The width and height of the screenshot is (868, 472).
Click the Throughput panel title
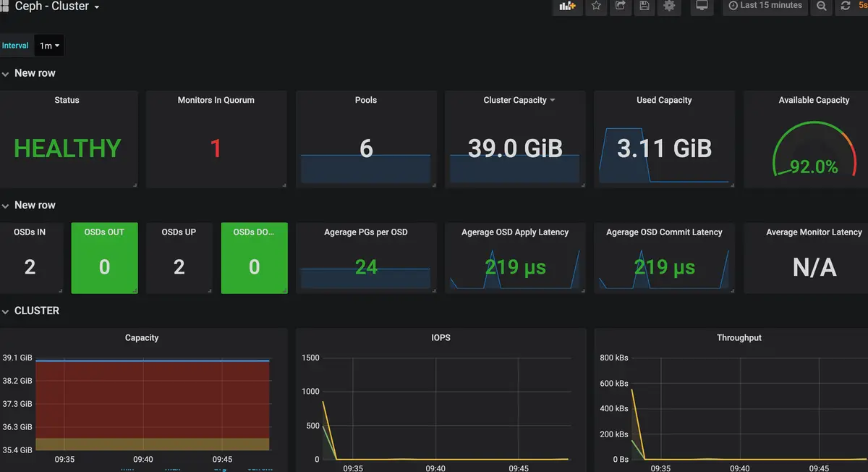[739, 337]
